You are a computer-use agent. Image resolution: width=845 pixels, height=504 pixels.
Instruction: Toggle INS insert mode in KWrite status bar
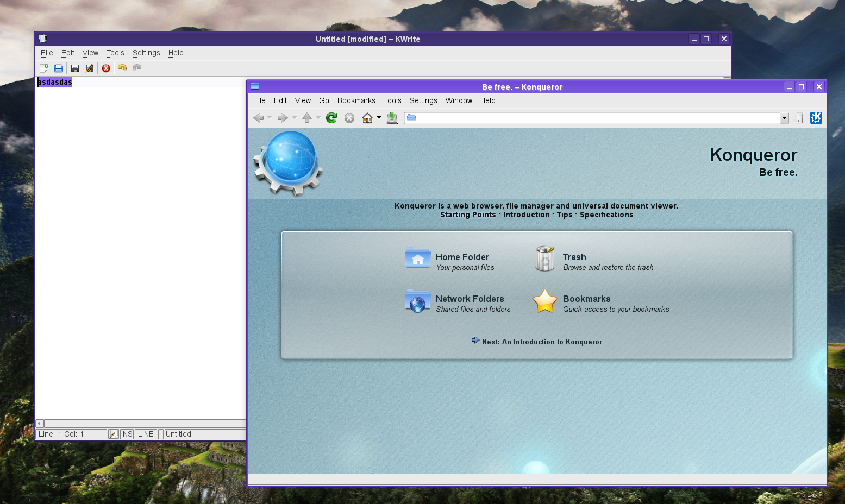click(x=127, y=434)
